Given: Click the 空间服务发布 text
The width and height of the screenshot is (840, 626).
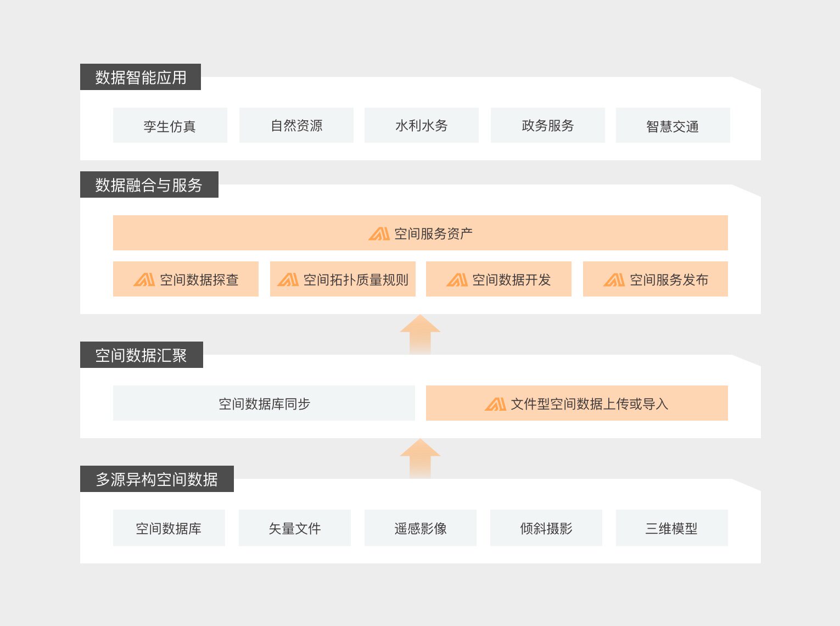Looking at the screenshot, I should point(669,280).
